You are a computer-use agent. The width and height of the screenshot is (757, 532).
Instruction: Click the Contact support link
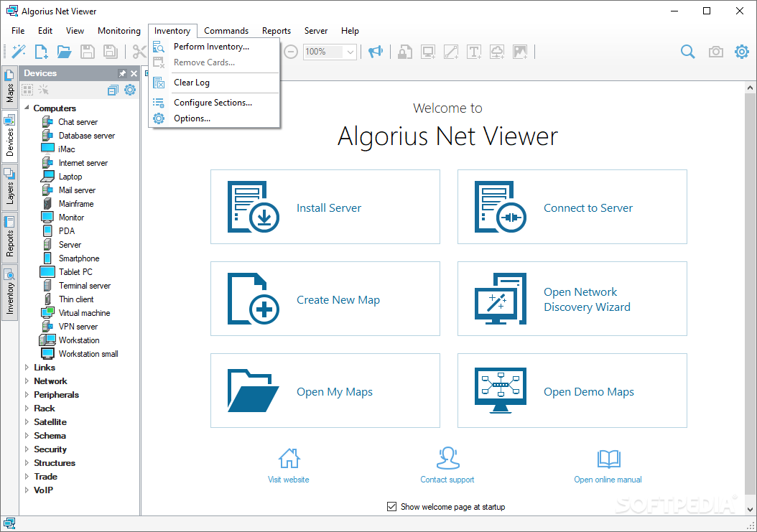tap(447, 480)
